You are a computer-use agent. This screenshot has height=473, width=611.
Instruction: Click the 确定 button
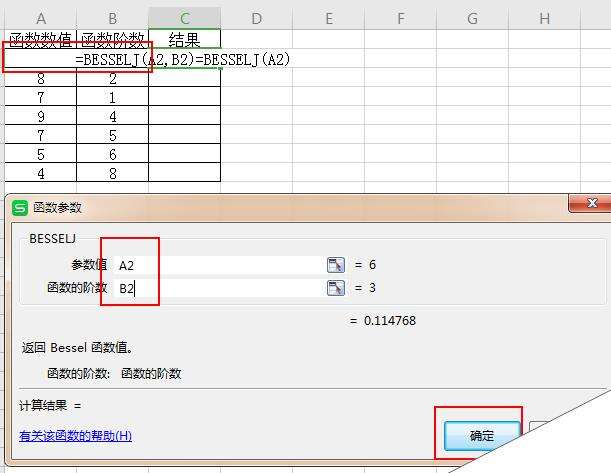click(x=482, y=436)
